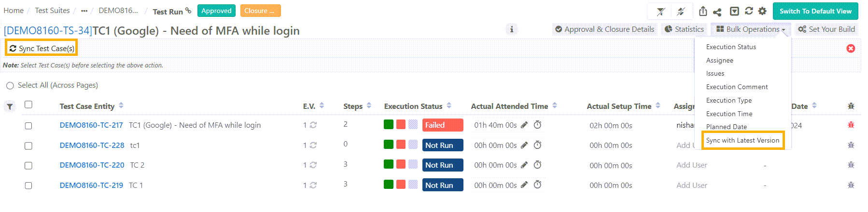The image size is (868, 212).
Task: Choose Execution Comment from Bulk Operations menu
Action: pyautogui.click(x=737, y=87)
